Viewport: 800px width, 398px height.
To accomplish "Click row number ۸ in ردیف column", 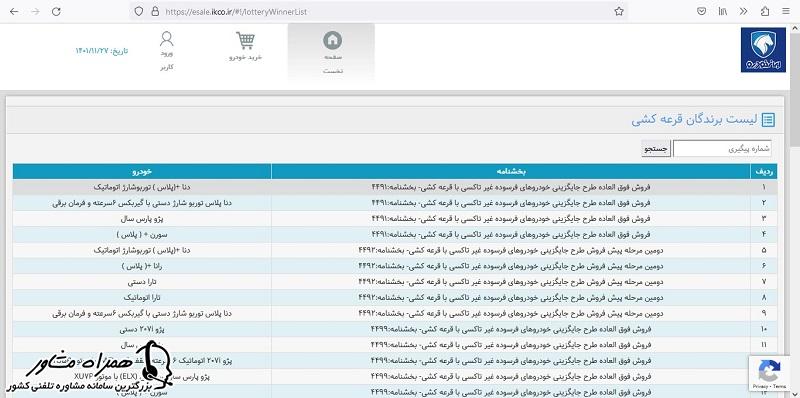I will click(764, 297).
